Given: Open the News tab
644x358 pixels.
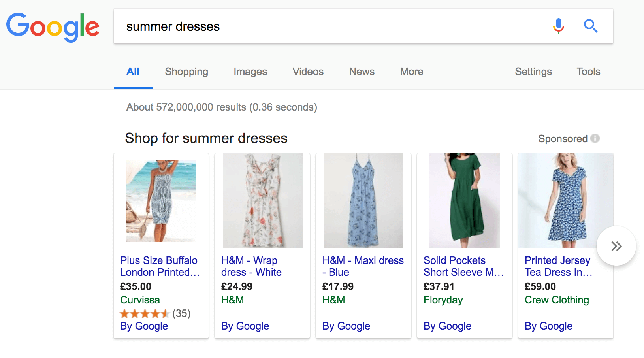Looking at the screenshot, I should click(x=362, y=72).
